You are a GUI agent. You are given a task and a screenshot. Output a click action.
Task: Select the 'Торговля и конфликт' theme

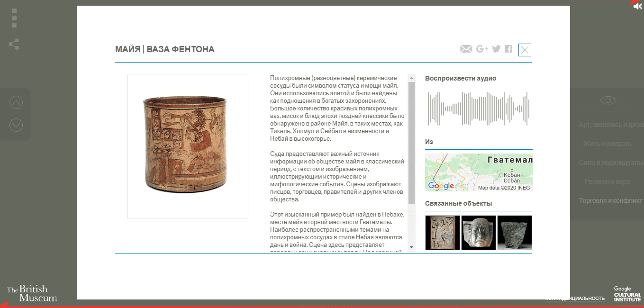pos(610,200)
